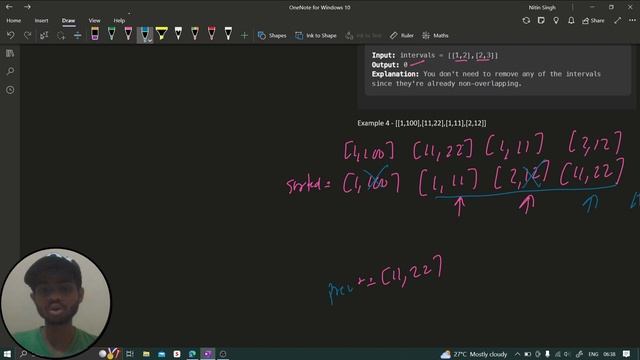Redo the last action
This screenshot has height=360, width=640.
point(27,36)
